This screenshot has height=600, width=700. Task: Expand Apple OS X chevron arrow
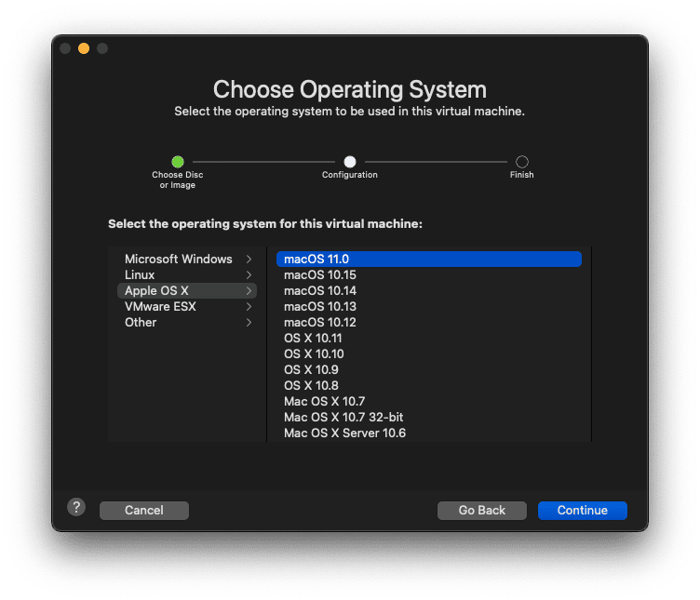tap(249, 291)
